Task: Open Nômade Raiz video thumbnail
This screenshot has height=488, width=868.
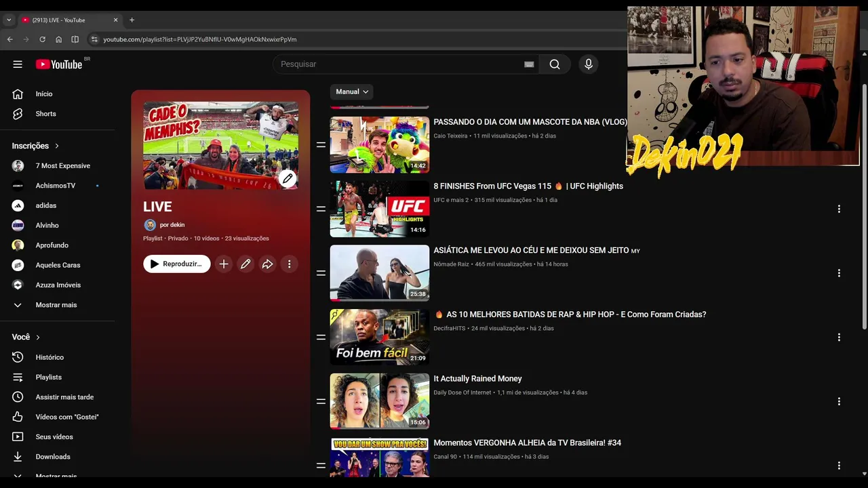Action: pos(380,273)
